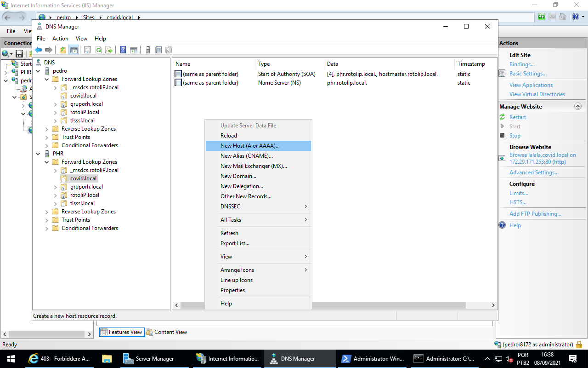Click the Bindings link in Actions pane
This screenshot has width=588, height=368.
(522, 64)
